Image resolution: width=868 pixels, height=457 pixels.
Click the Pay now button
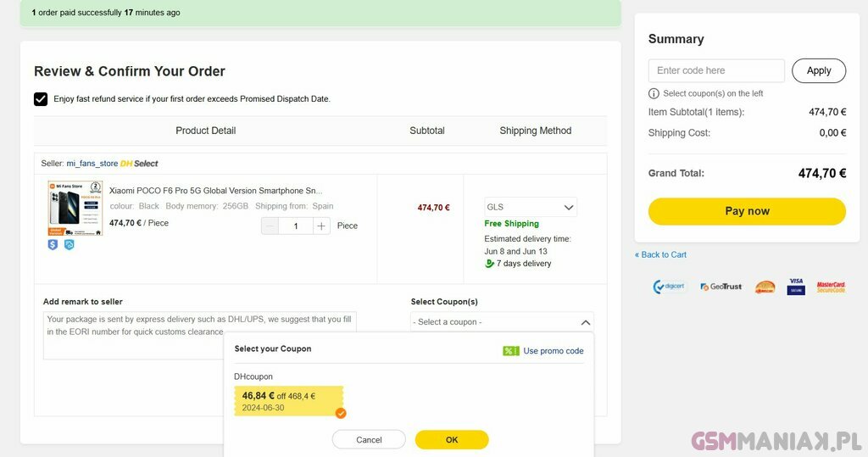[747, 211]
